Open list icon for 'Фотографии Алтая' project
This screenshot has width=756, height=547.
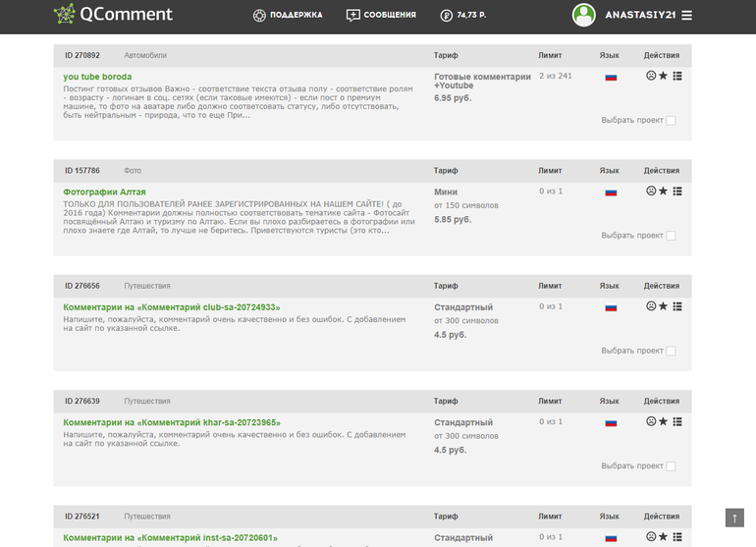pyautogui.click(x=677, y=191)
